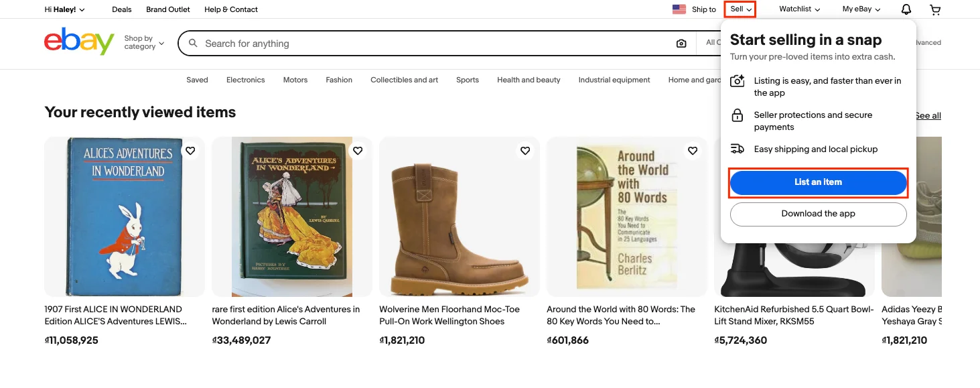The height and width of the screenshot is (388, 980).
Task: Open the Saved category tab
Action: tap(197, 80)
